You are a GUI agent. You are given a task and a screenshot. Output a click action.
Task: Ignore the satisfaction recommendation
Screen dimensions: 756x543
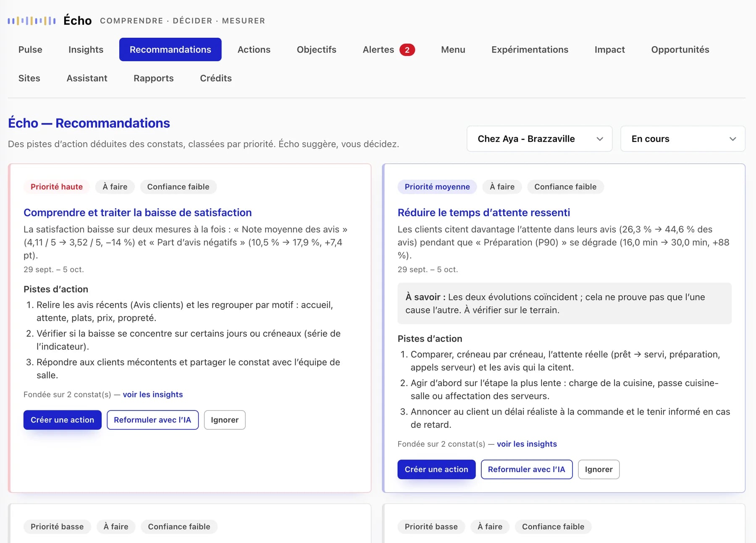[225, 420]
